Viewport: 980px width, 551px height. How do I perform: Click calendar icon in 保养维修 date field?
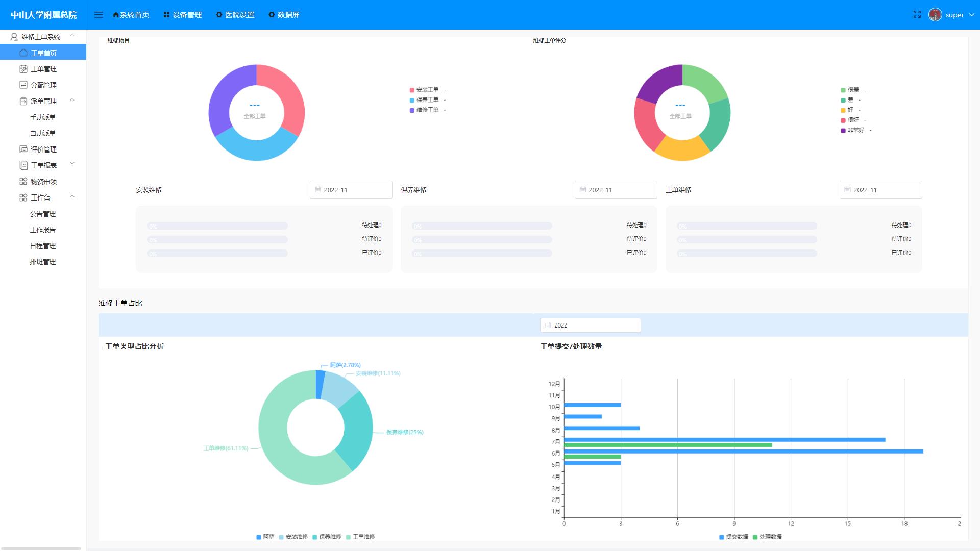tap(583, 190)
